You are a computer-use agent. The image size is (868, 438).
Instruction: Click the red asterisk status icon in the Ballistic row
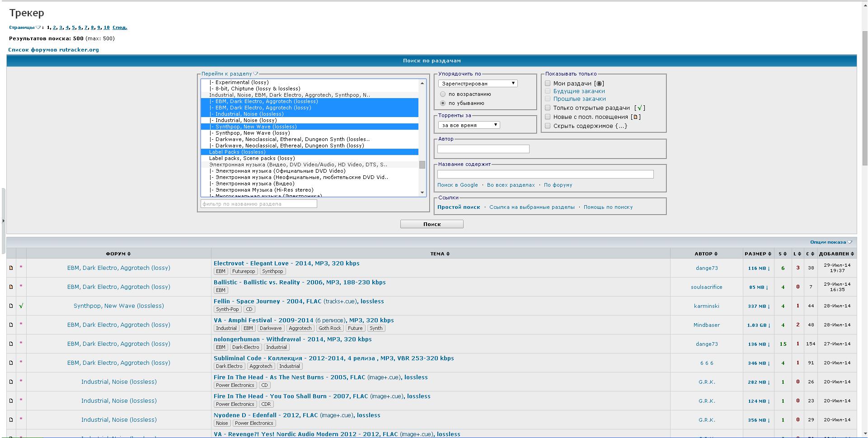[21, 287]
